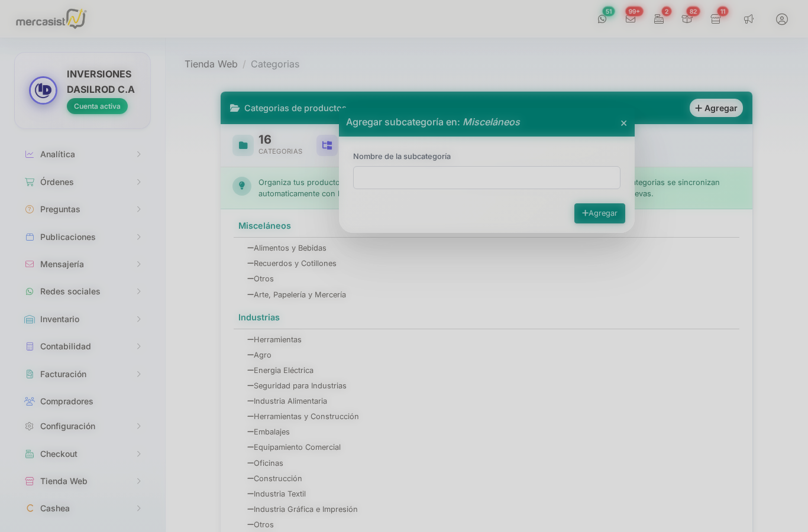Screen dimensions: 808x532
Task: Click the Agregar button in the panel header
Action: click(x=716, y=108)
